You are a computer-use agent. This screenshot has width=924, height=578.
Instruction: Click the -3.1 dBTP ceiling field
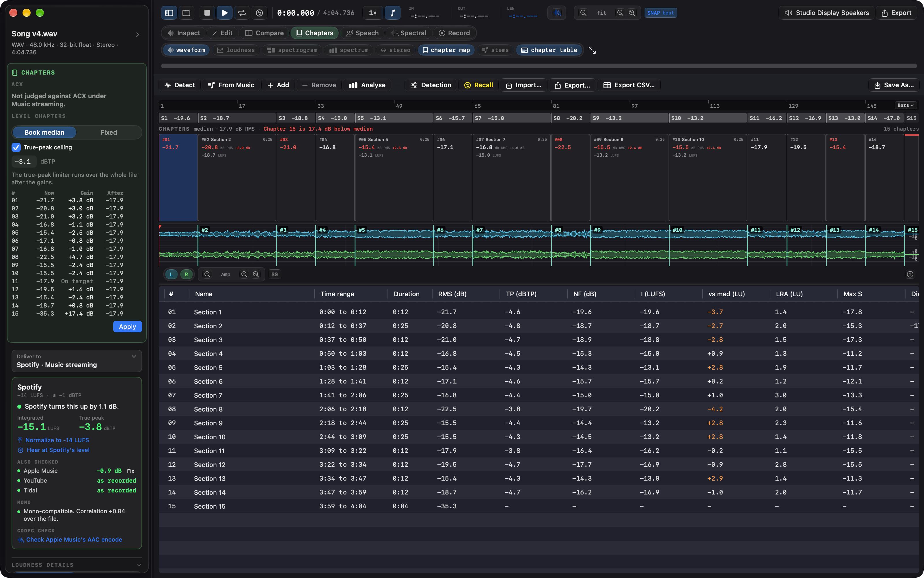tap(24, 162)
